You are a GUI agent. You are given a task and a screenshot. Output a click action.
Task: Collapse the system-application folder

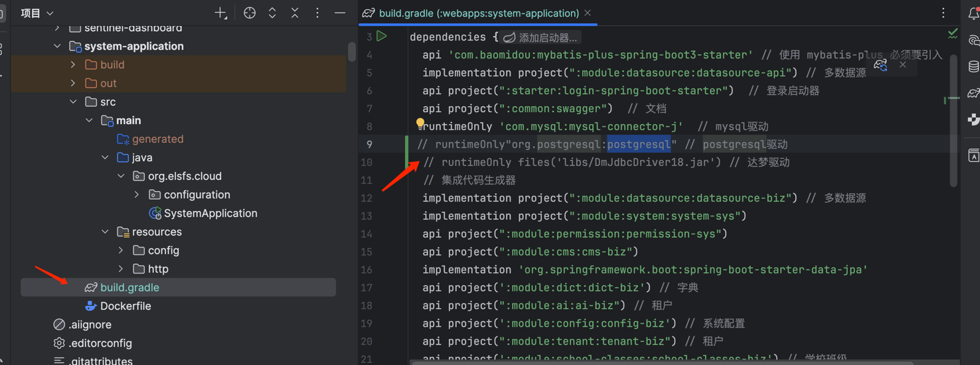point(58,46)
